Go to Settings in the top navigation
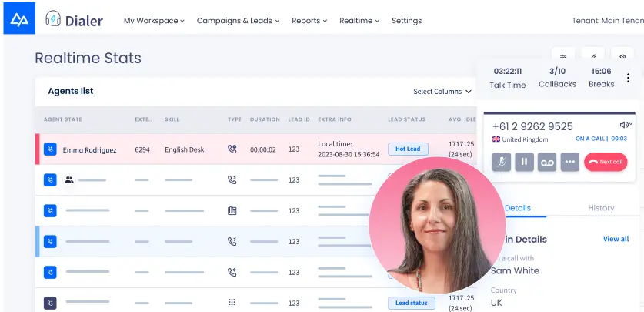Image resolution: width=644 pixels, height=312 pixels. pyautogui.click(x=406, y=21)
